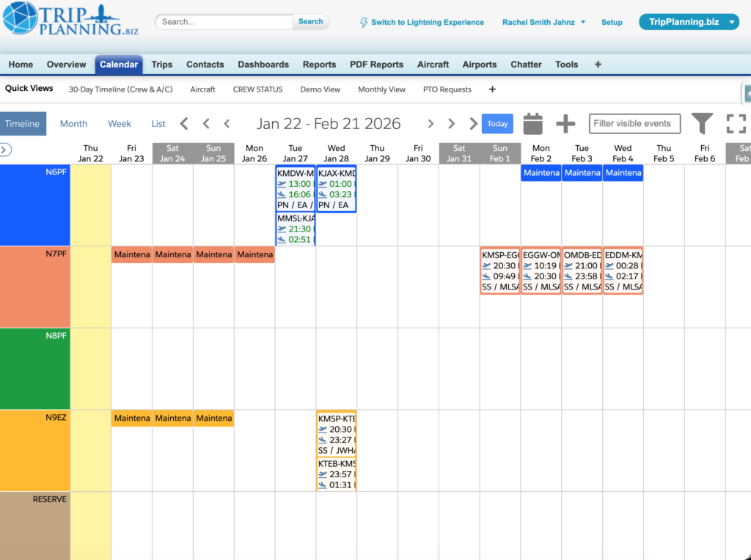751x560 pixels.
Task: Expand the sidebar with circled arrow
Action: tap(6, 150)
